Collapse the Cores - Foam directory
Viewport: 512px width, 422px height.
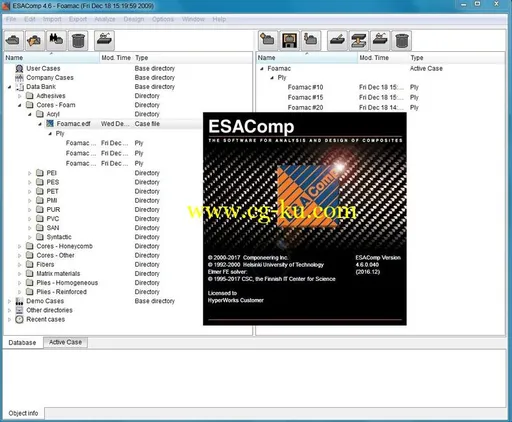pyautogui.click(x=20, y=105)
